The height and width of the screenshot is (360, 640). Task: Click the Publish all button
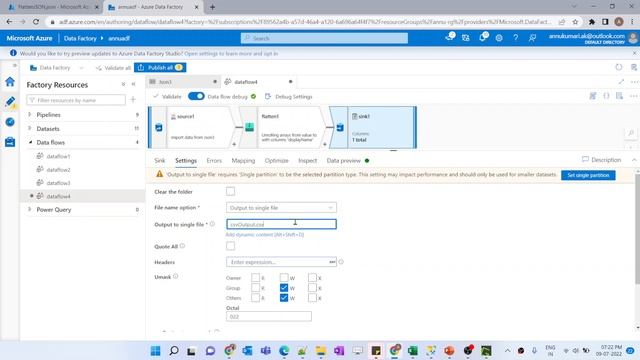(160, 67)
